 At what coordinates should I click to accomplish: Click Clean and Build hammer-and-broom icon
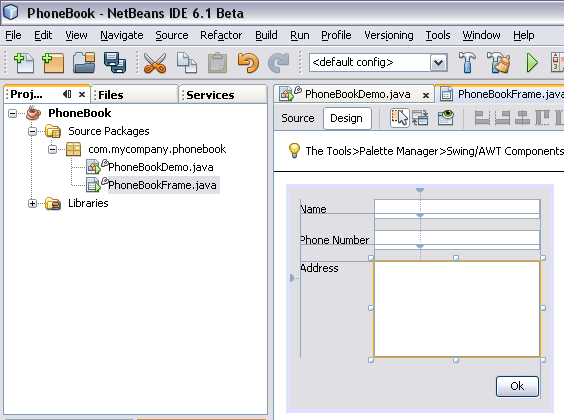[x=498, y=63]
